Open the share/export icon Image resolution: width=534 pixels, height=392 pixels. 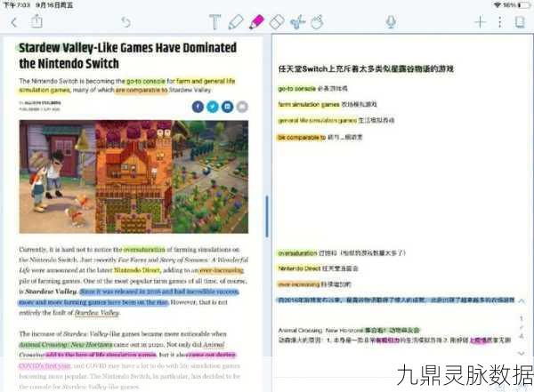(x=36, y=21)
